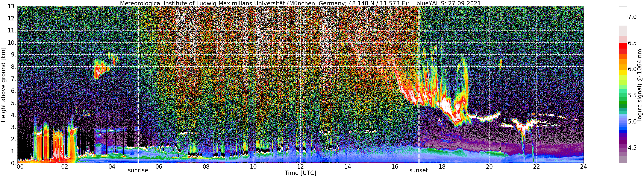
Task: Click the x-axis tick label '22'
Action: 536,167
